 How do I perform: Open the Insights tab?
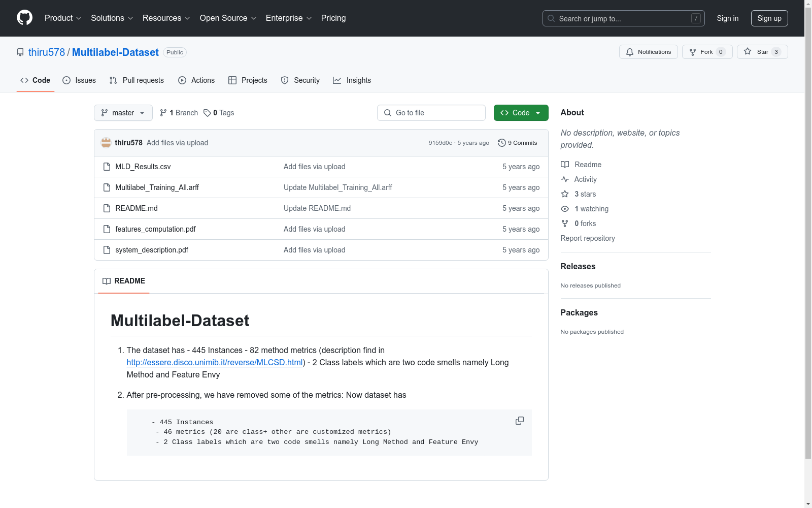[352, 80]
